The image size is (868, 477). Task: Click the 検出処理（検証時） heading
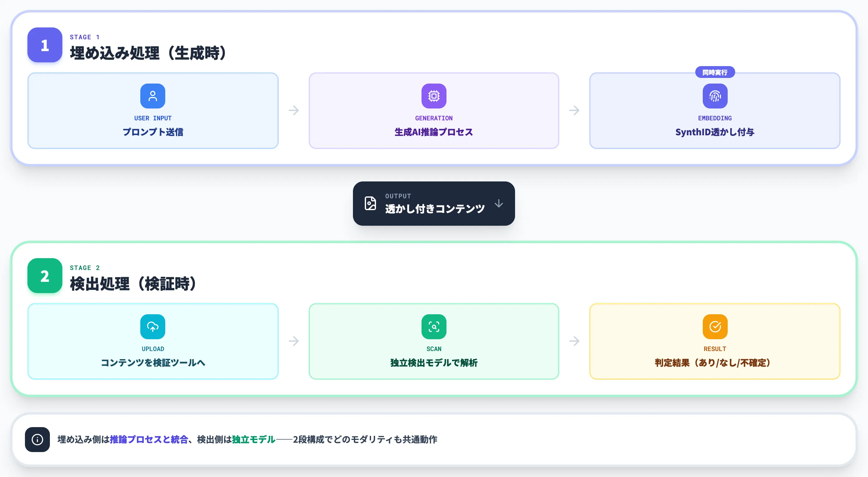(x=134, y=284)
